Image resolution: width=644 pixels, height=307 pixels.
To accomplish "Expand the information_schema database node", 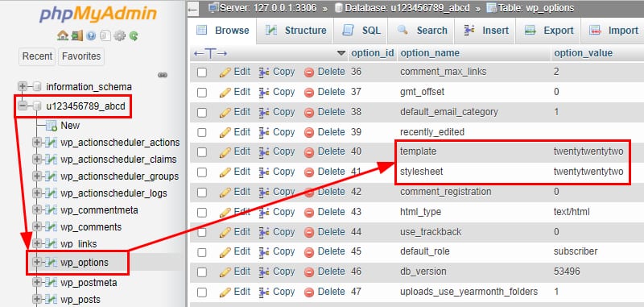I will point(23,87).
